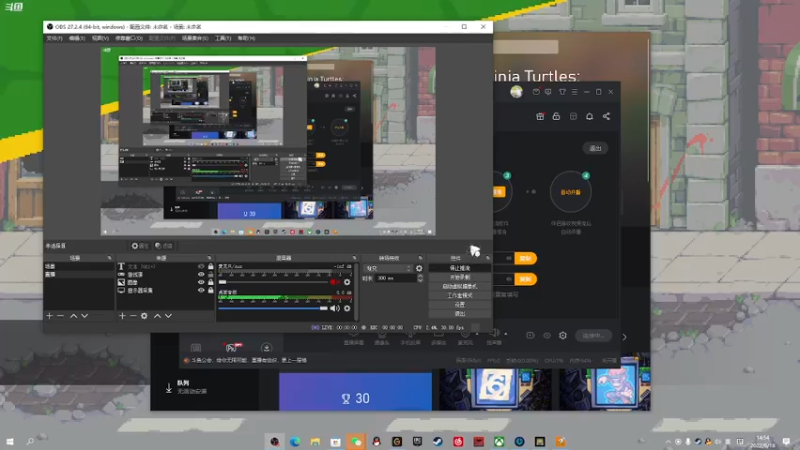
Task: Toggle lock on the 显示器采集 source
Action: [x=210, y=290]
